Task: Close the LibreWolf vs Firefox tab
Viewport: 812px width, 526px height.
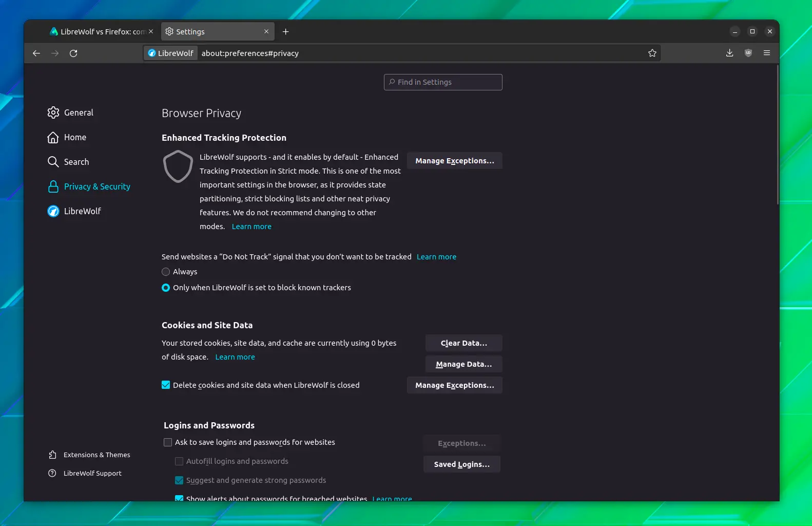Action: (151, 31)
